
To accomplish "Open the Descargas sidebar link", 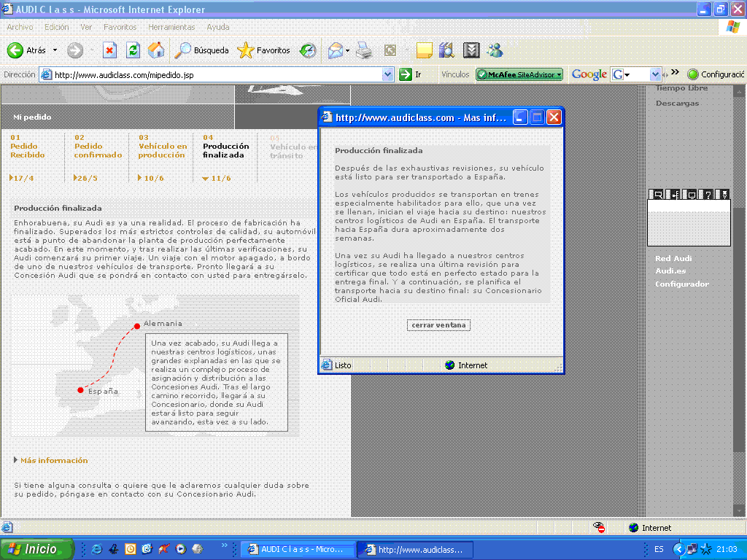I will click(677, 104).
